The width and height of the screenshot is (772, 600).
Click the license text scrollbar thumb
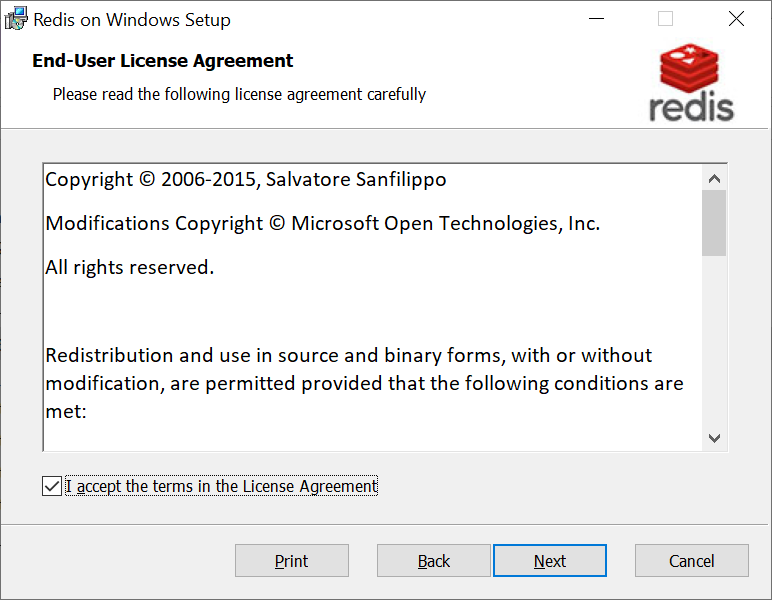714,223
